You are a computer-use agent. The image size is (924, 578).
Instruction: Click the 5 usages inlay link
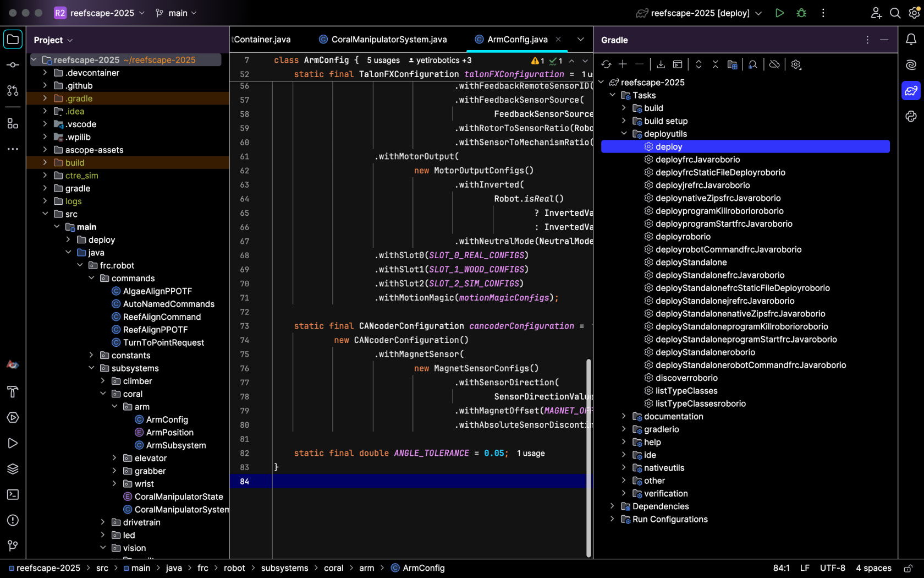tap(383, 61)
